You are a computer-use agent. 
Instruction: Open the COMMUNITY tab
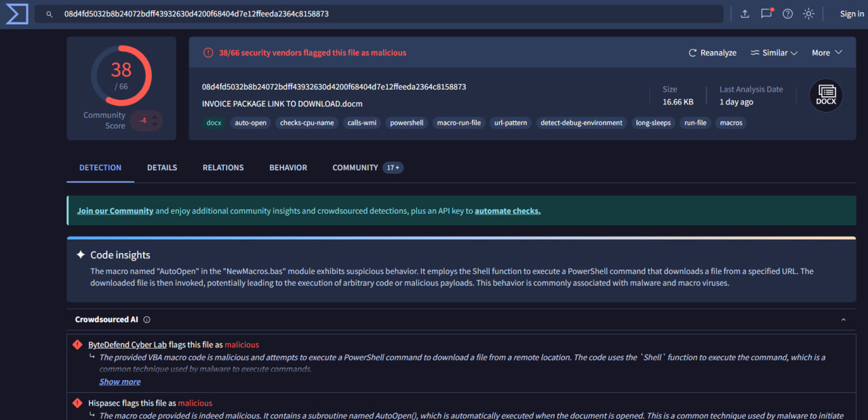(355, 168)
